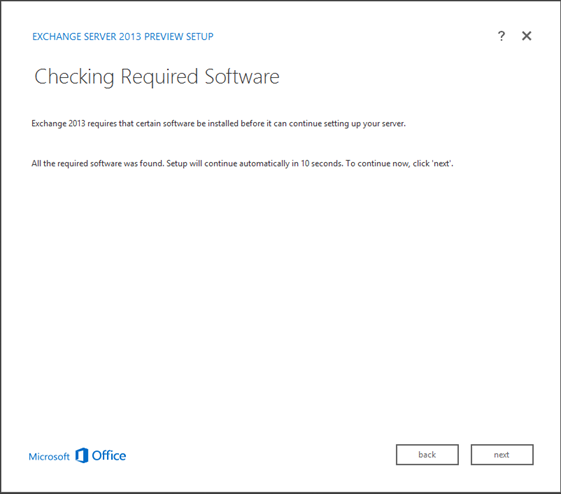Click the Microsoft wordmark at bottom left

49,456
